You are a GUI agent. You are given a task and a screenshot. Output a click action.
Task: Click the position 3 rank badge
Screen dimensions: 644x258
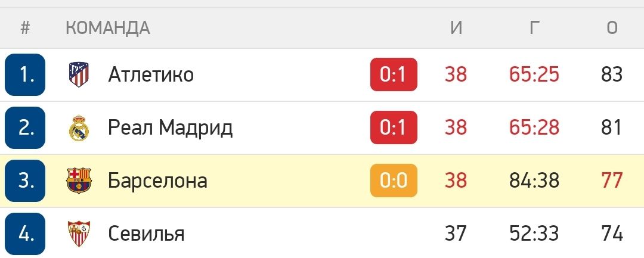coord(25,181)
